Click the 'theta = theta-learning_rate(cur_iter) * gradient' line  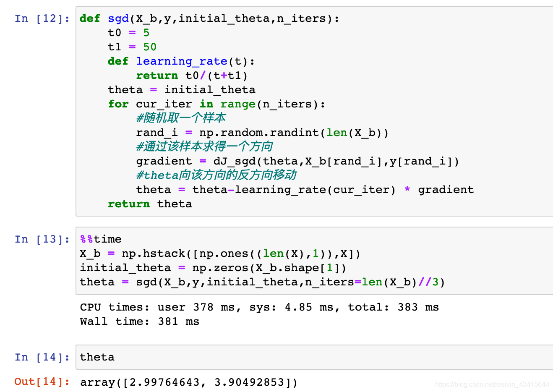305,190
